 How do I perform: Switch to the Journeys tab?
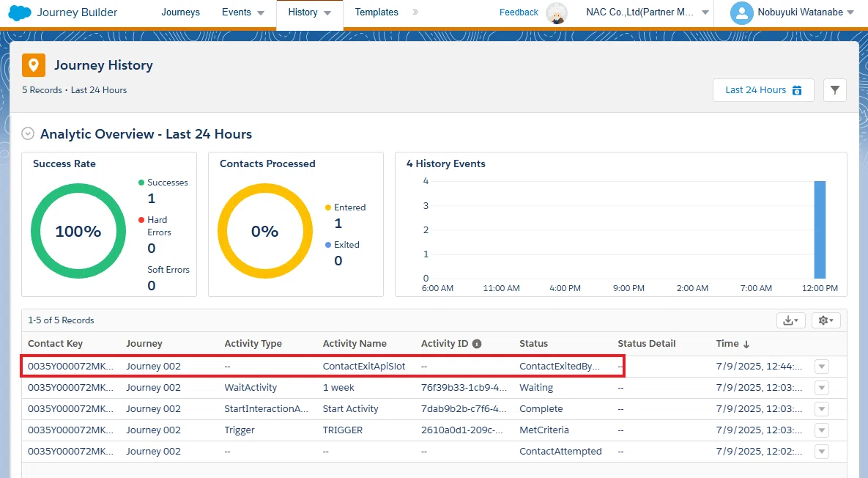[180, 12]
